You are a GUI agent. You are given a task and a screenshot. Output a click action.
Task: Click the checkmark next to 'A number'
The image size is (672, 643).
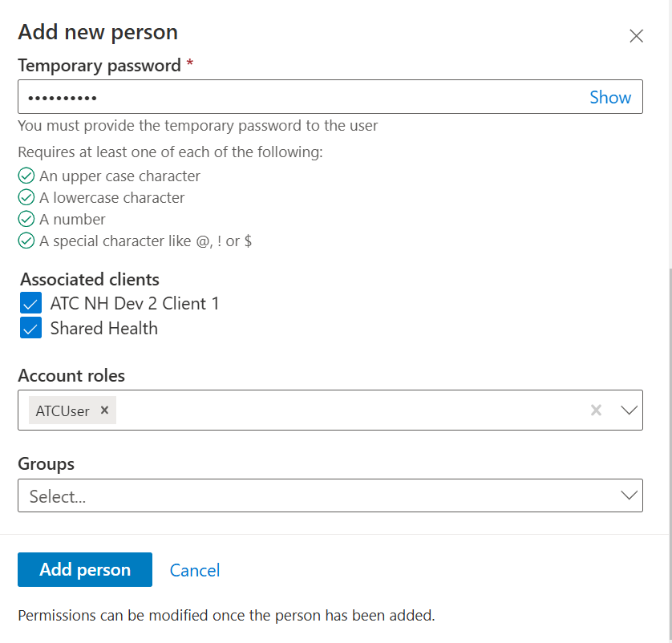[25, 219]
